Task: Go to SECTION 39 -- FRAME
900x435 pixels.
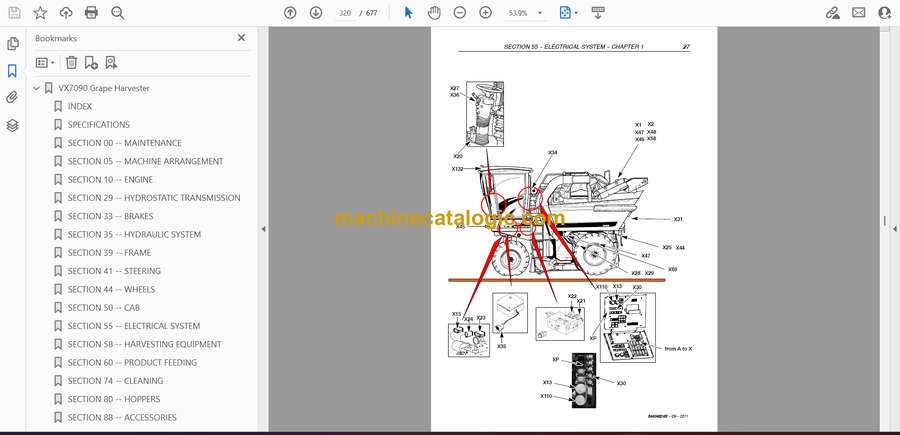Action: coord(109,253)
